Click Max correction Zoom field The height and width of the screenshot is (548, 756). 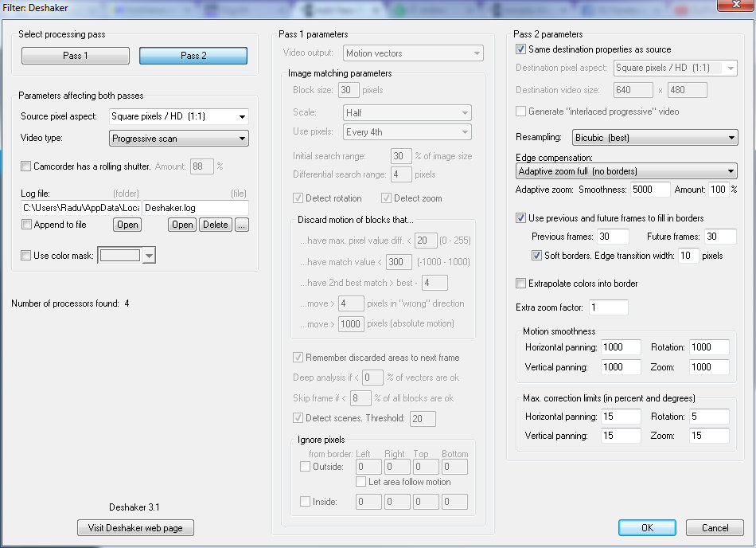coord(709,436)
